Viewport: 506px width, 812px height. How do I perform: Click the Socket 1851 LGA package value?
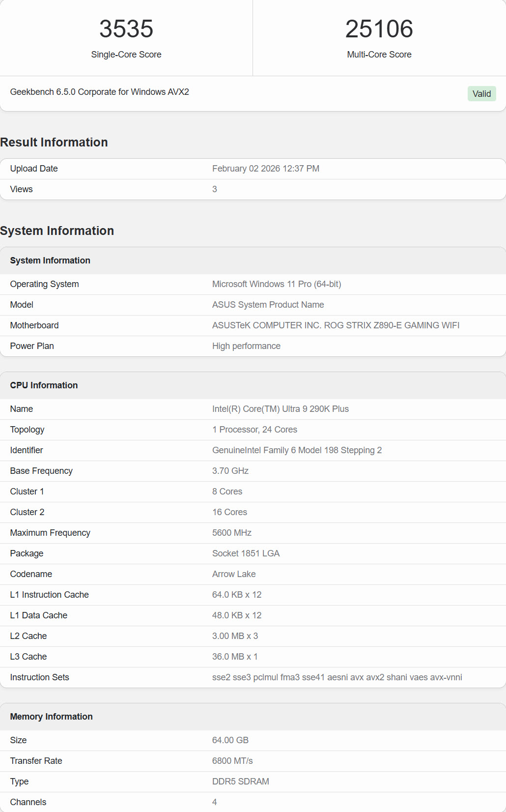point(246,553)
